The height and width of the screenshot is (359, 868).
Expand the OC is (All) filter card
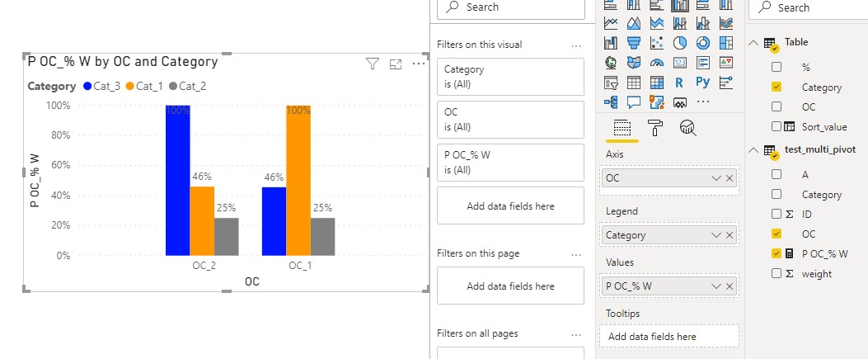click(510, 119)
